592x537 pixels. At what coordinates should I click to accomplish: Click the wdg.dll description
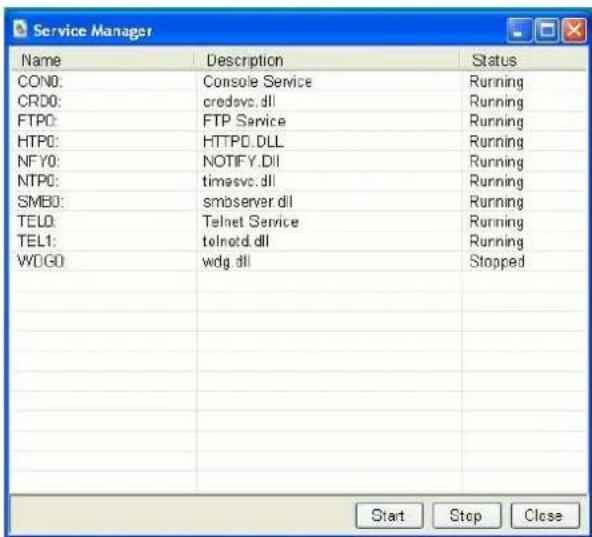227,261
